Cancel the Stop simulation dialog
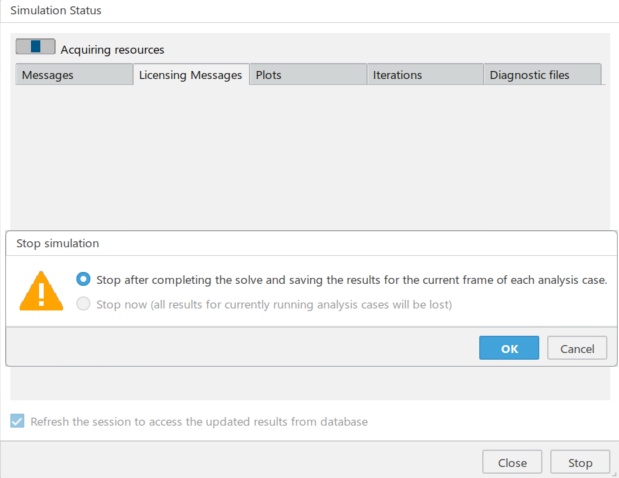The image size is (619, 478). click(x=577, y=348)
